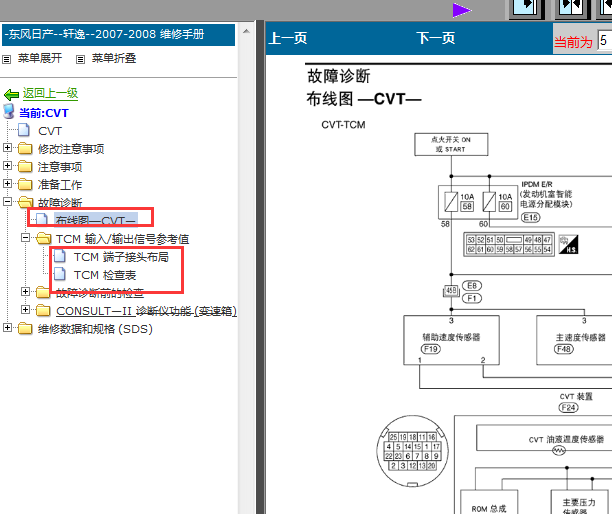Viewport: 612px width, 514px height.
Task: Click the purple play arrow icon
Action: [x=462, y=10]
